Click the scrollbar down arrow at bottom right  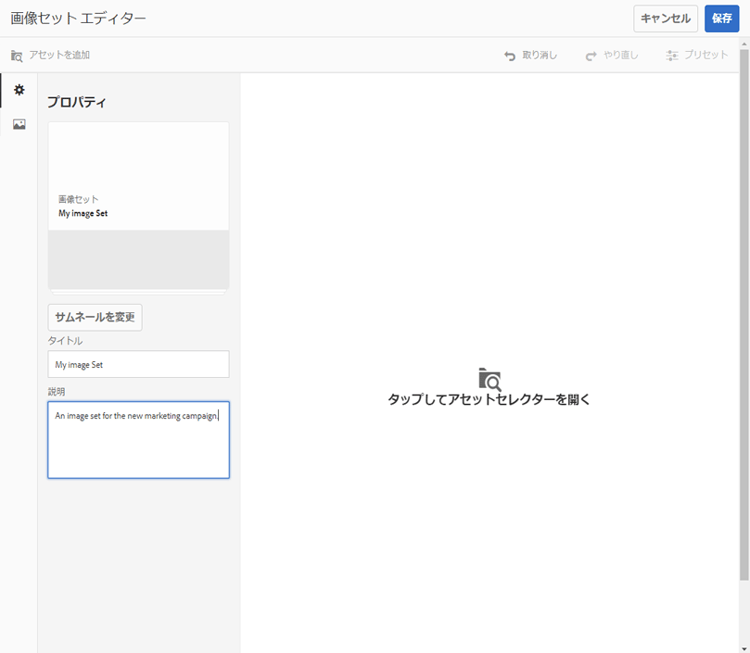tap(744, 649)
